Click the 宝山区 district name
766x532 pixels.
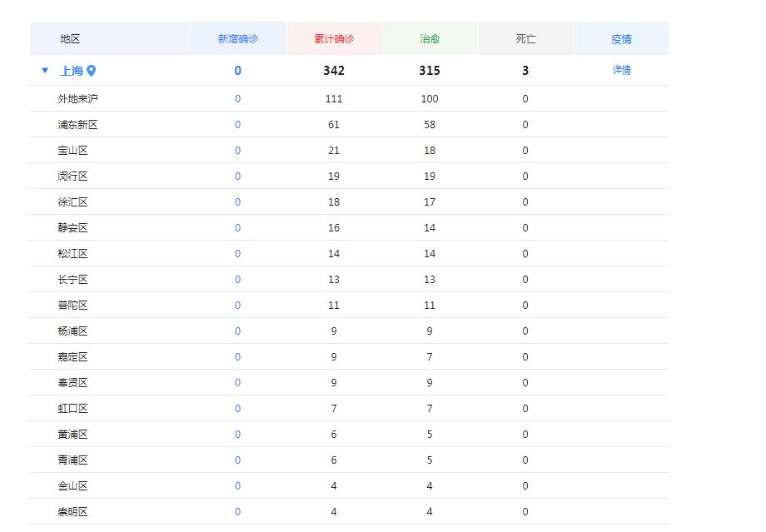(72, 151)
